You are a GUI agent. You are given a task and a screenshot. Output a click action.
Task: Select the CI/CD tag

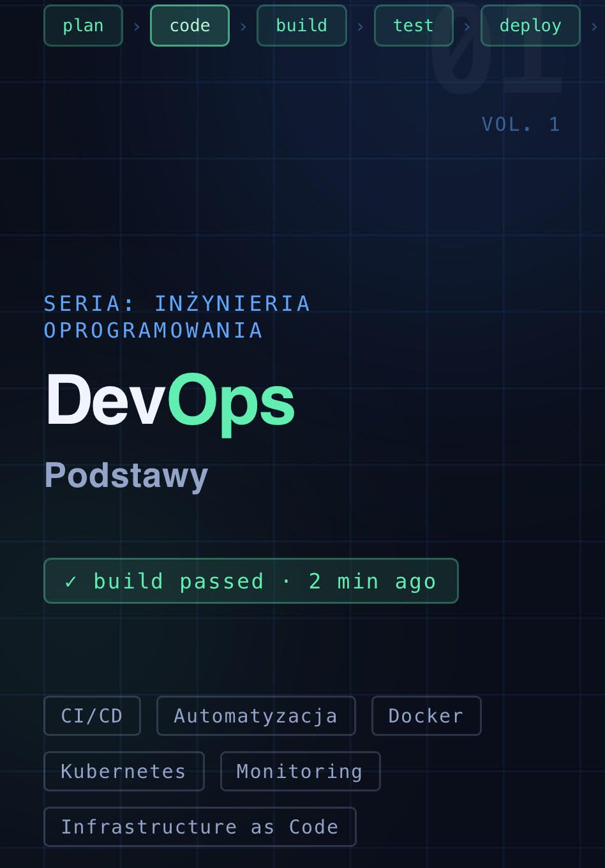pos(92,715)
